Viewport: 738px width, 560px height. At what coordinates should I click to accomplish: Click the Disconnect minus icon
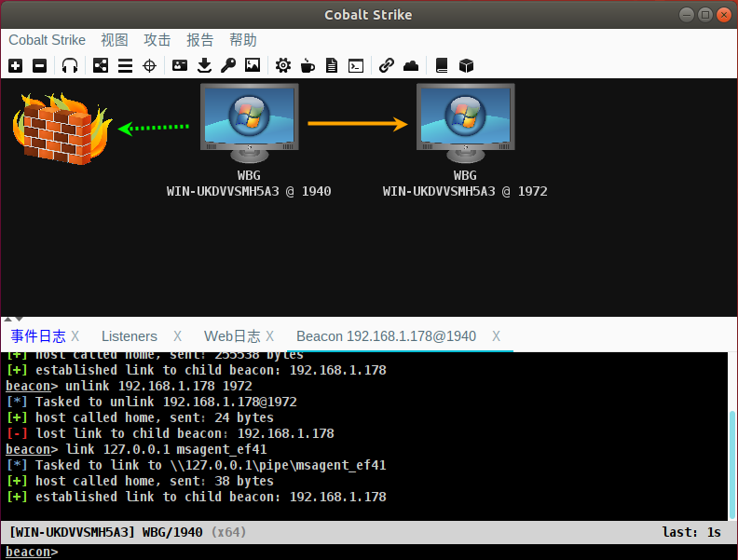click(x=39, y=65)
